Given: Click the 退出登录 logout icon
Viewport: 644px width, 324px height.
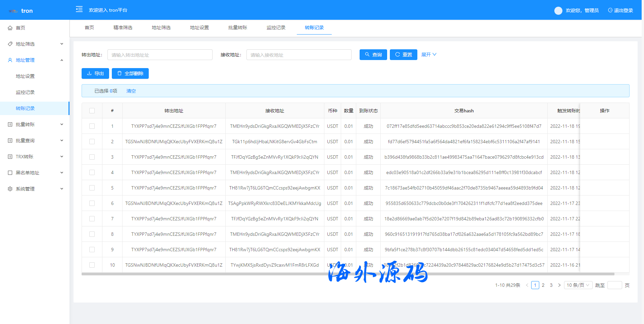Looking at the screenshot, I should [610, 10].
